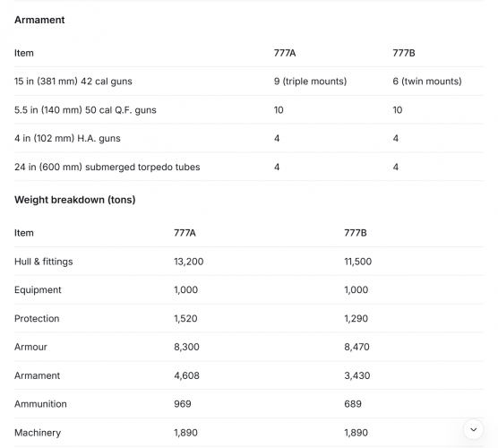Click the 5.5 in Q.F. guns row label
The image size is (498, 448).
[85, 110]
